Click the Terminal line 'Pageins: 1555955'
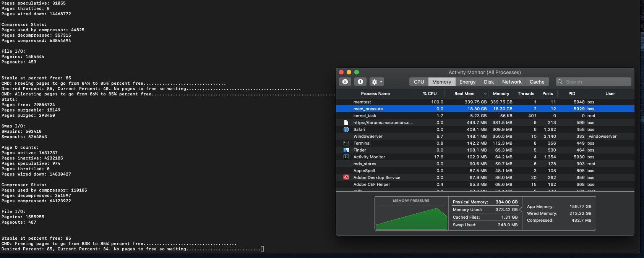Image resolution: width=644 pixels, height=258 pixels. pyautogui.click(x=23, y=217)
